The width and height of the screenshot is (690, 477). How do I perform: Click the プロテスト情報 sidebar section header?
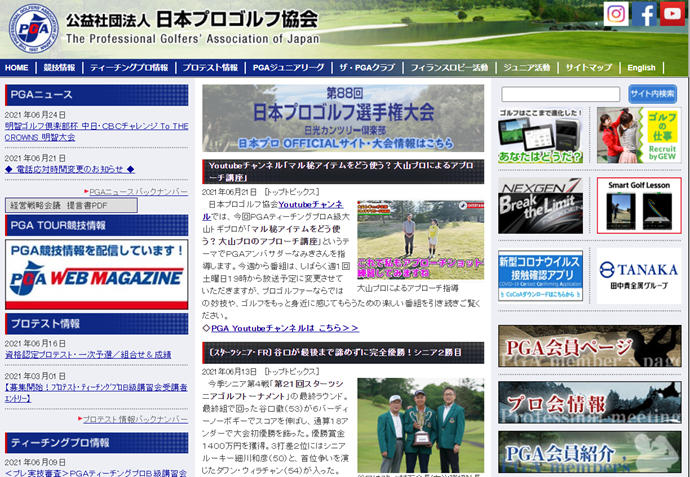click(x=96, y=324)
